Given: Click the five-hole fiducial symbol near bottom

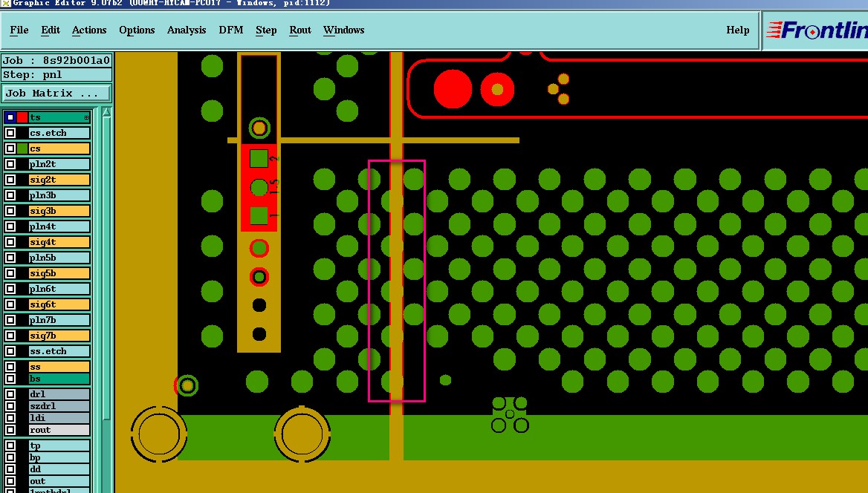Looking at the screenshot, I should pos(510,414).
